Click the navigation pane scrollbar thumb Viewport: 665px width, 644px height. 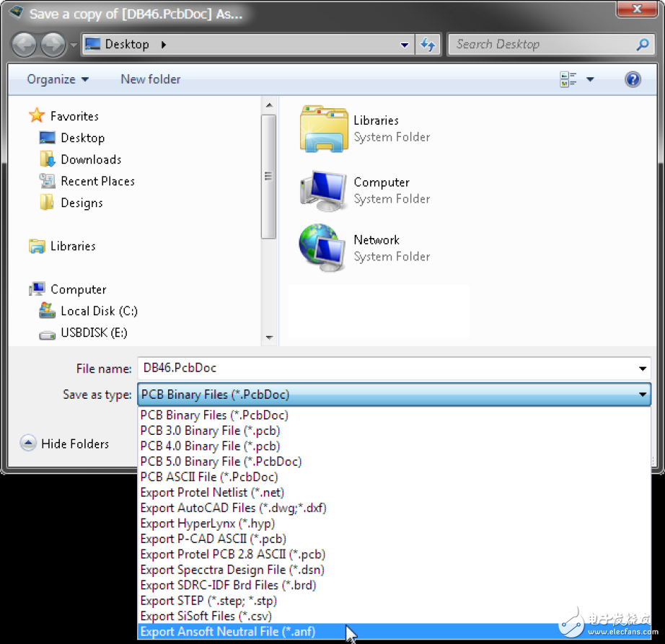tap(268, 177)
